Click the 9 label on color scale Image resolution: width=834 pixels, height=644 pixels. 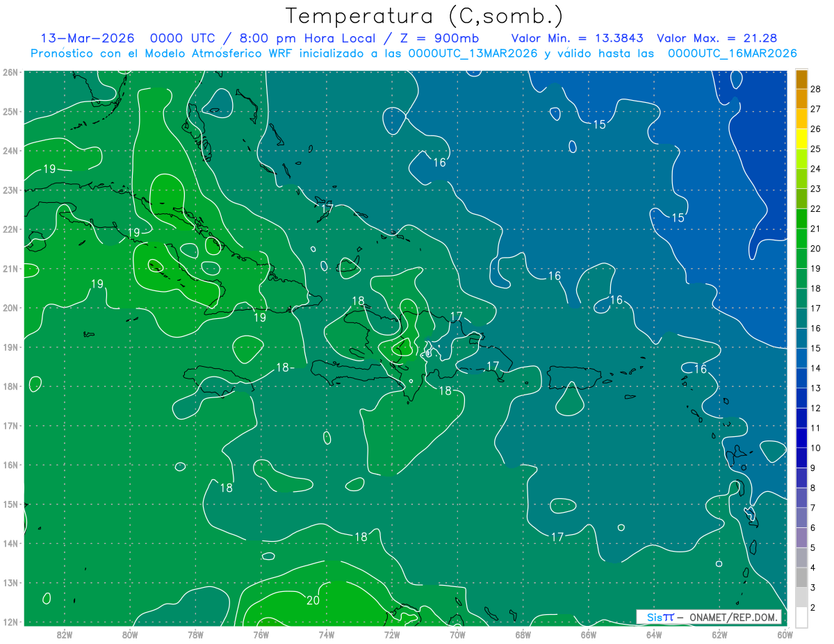[x=813, y=468]
